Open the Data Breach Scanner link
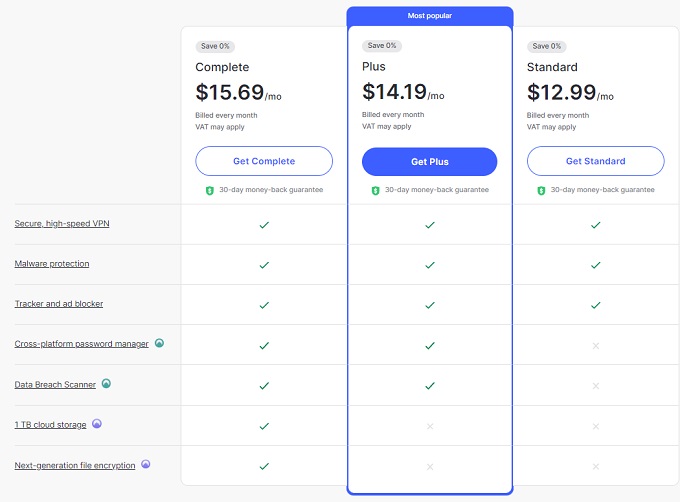 click(x=55, y=384)
